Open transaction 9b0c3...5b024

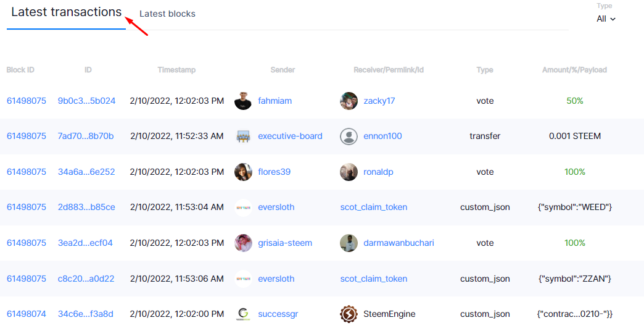[86, 101]
